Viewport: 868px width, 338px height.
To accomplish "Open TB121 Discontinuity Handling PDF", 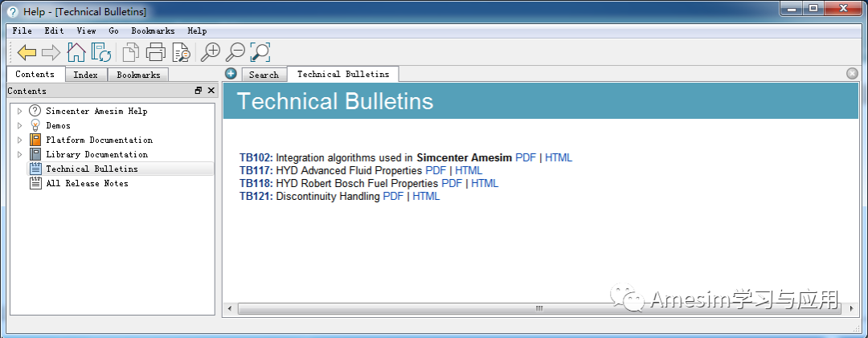I will click(x=393, y=197).
